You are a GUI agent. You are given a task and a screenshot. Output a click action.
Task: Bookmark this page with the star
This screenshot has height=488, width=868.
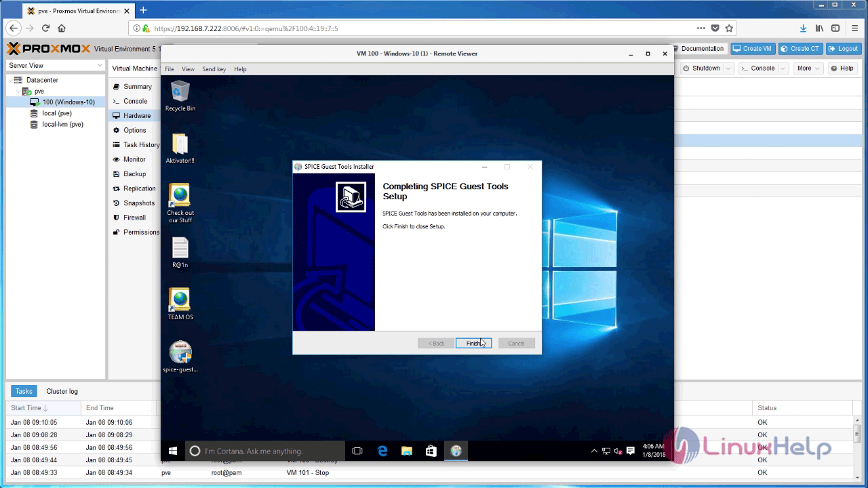[730, 28]
